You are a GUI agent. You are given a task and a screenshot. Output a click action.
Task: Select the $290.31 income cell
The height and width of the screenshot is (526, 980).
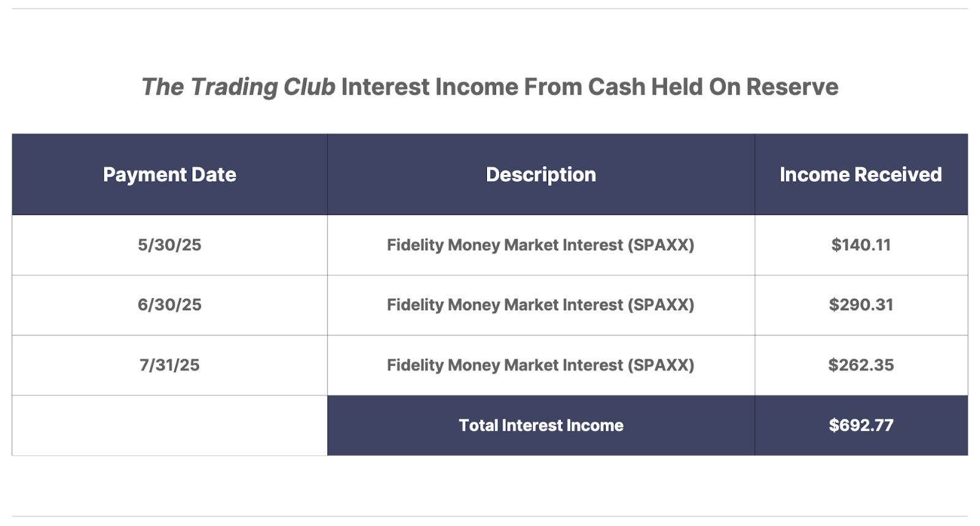[x=861, y=305]
